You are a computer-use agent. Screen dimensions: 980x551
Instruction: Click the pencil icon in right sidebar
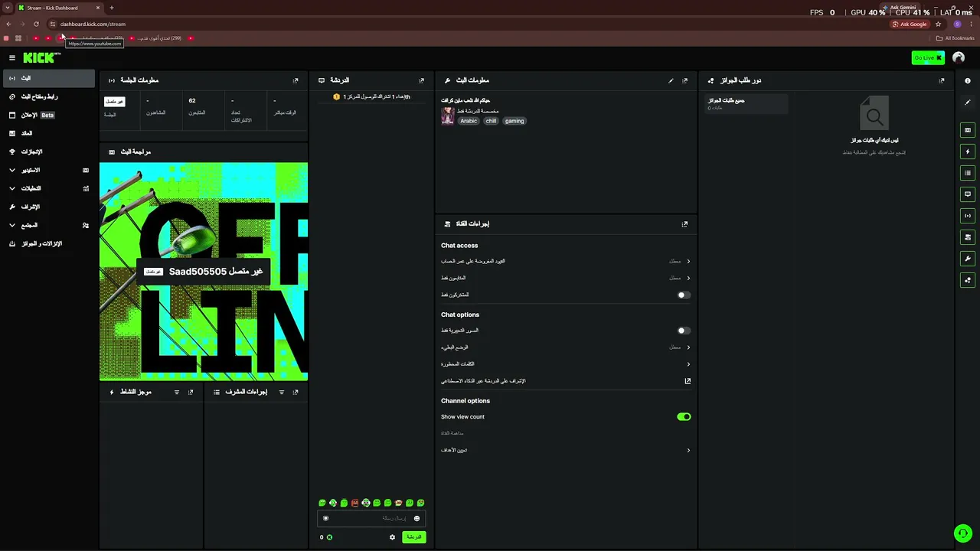coord(968,103)
